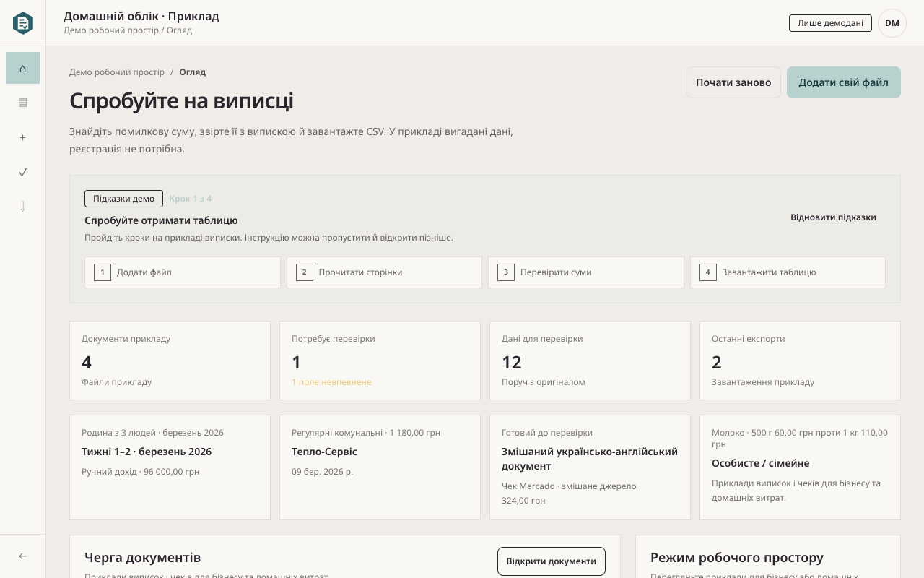This screenshot has width=924, height=578.
Task: Click the "1 поле невпевнене" warning text
Action: click(x=331, y=382)
